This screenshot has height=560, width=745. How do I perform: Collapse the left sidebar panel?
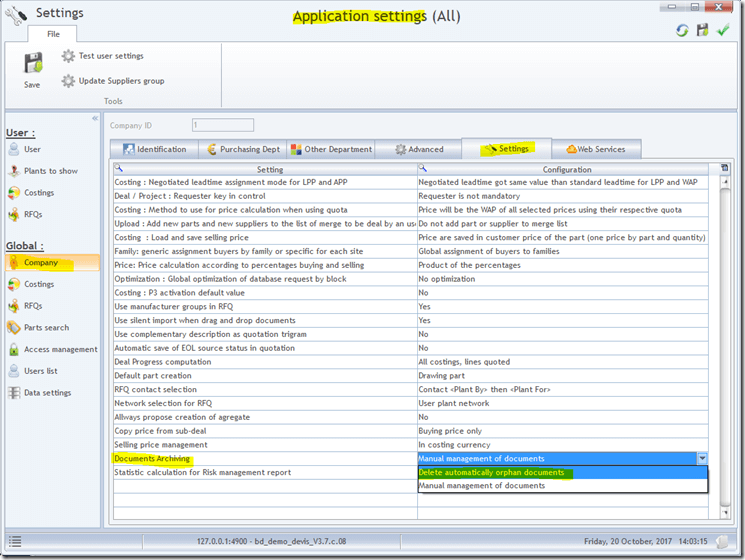(x=95, y=118)
